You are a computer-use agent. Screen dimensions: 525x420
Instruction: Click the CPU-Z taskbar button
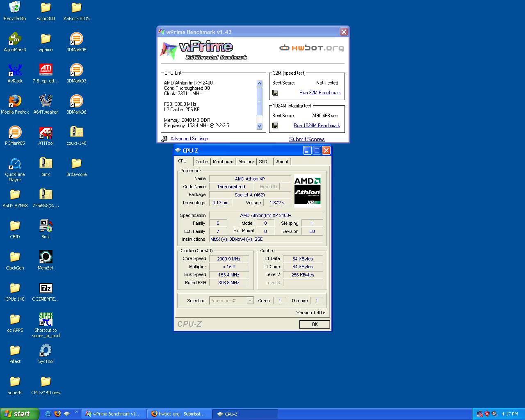tap(246, 414)
